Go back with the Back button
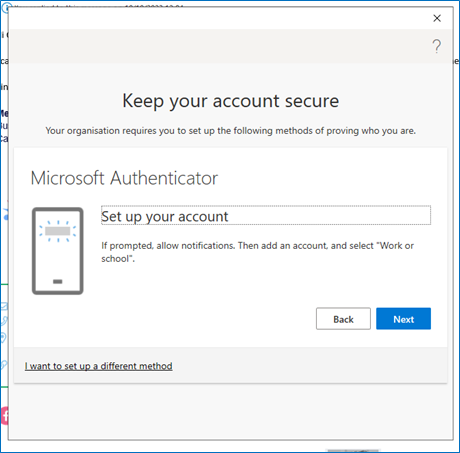 pyautogui.click(x=343, y=319)
